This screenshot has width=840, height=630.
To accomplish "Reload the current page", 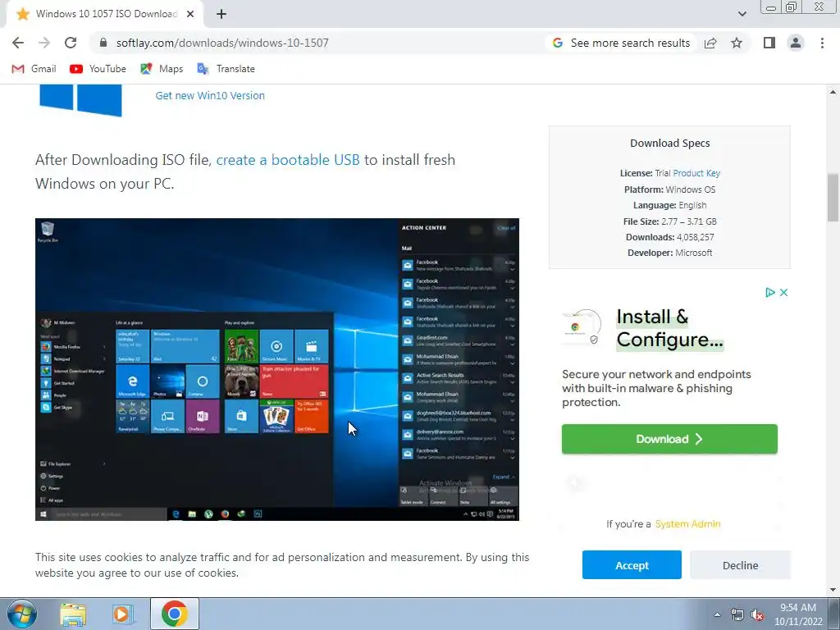I will (71, 43).
